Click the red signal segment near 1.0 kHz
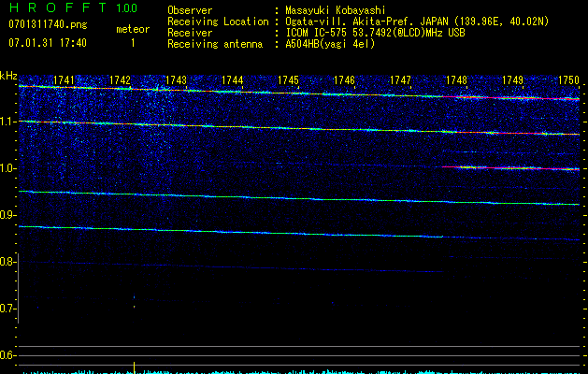The height and width of the screenshot is (374, 588). [511, 168]
